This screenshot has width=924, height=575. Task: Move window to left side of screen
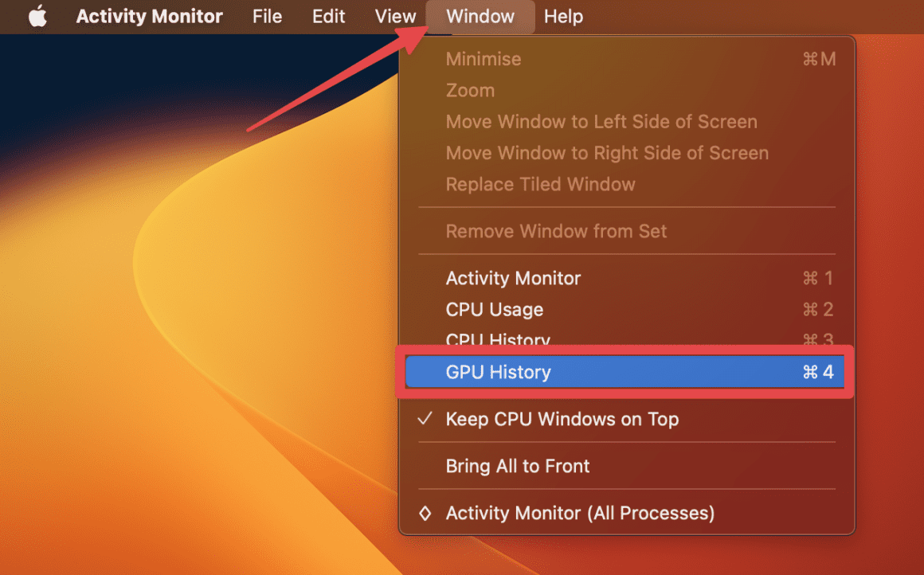[601, 121]
